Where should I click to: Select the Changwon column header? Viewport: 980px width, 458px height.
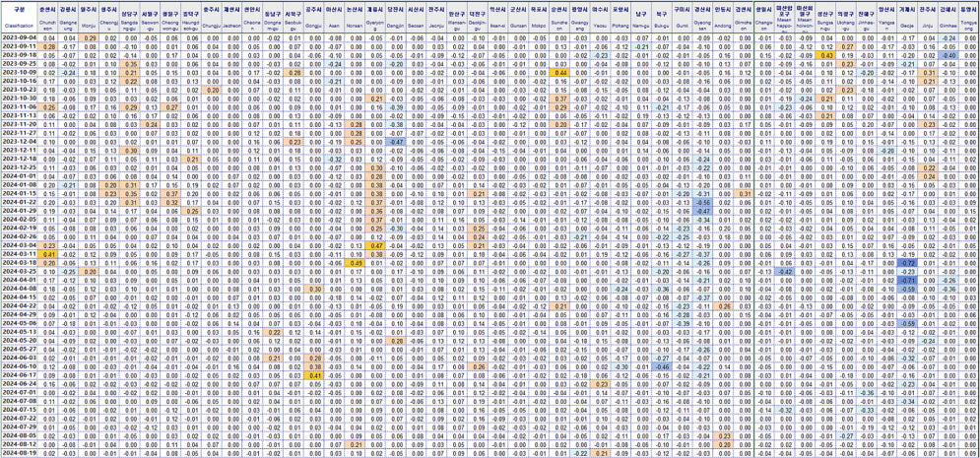click(x=764, y=18)
